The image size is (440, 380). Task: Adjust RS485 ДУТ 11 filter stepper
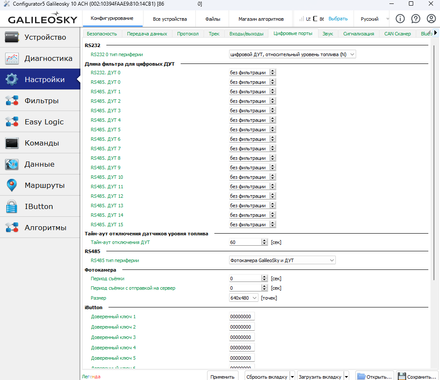click(x=273, y=186)
